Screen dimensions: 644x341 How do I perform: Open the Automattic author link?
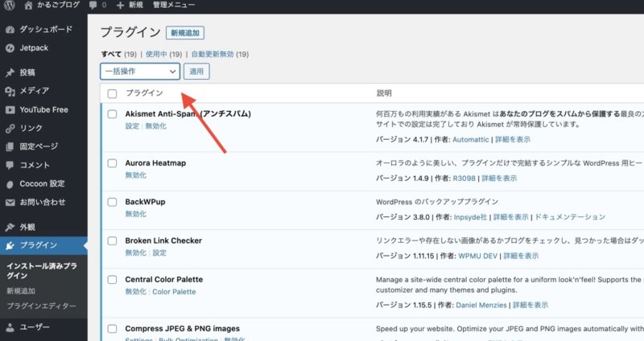[x=471, y=139]
